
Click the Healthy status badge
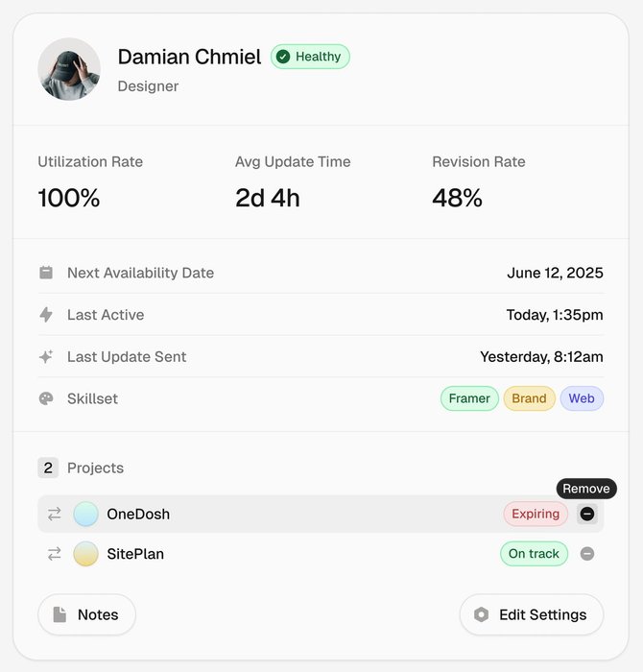point(310,57)
